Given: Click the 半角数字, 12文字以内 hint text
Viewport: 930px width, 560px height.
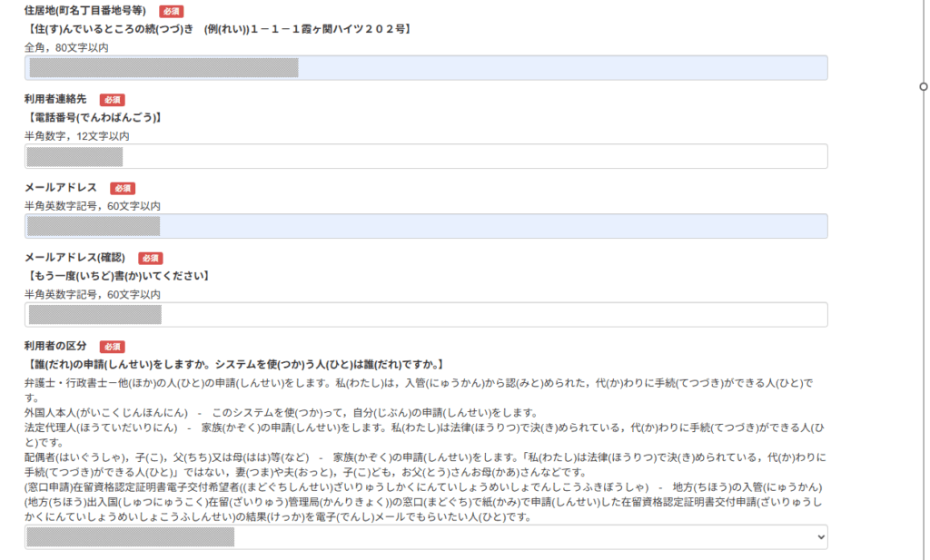Looking at the screenshot, I should click(x=76, y=136).
